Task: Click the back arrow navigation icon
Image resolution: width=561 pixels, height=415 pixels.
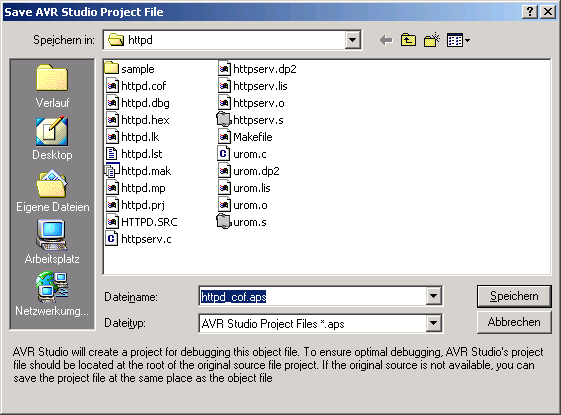Action: point(386,40)
